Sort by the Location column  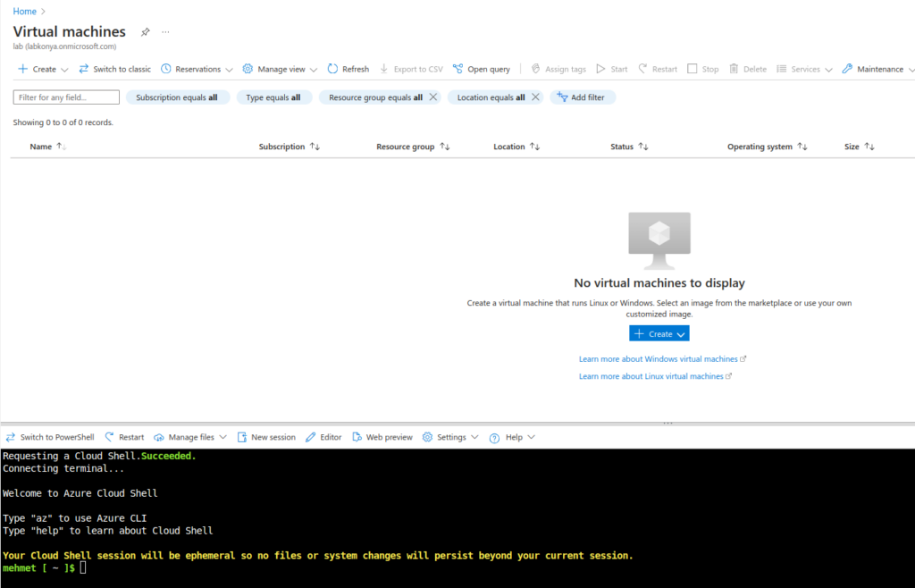point(516,147)
